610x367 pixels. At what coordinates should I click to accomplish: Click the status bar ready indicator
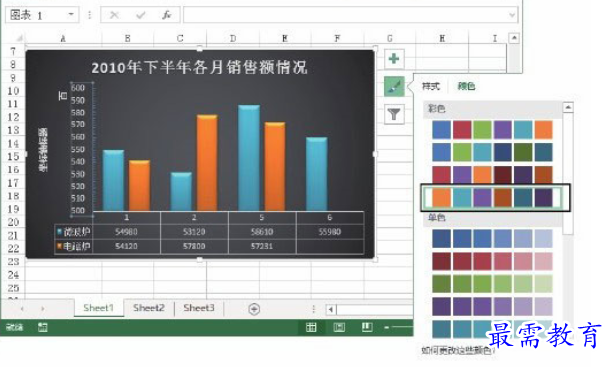(15, 327)
